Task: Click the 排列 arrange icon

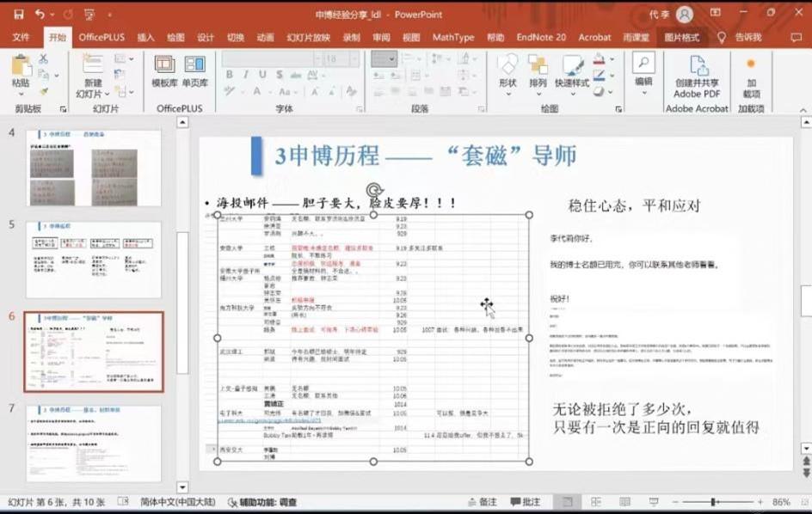Action: 538,66
